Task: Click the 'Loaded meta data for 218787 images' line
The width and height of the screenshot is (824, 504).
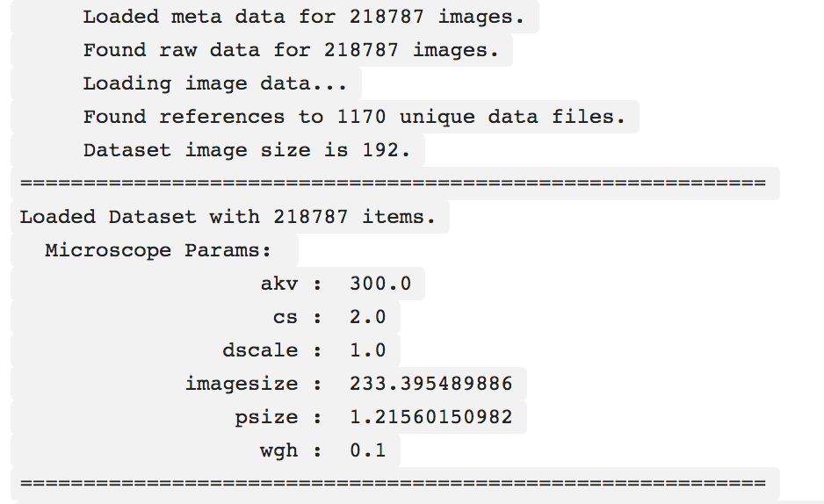Action: tap(304, 17)
